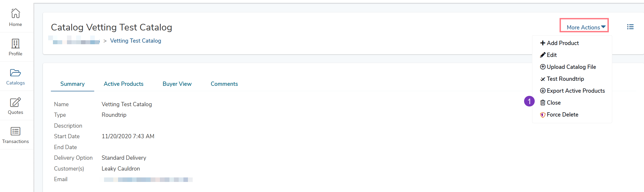This screenshot has width=644, height=192.
Task: Go to Quotes via pencil icon
Action: pos(15,102)
